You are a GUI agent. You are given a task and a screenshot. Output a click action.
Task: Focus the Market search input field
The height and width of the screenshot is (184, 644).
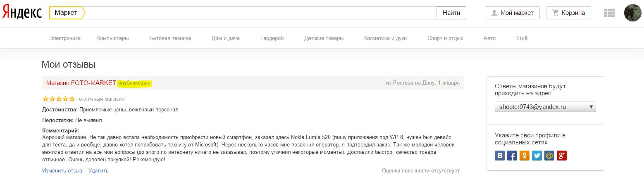pos(260,13)
